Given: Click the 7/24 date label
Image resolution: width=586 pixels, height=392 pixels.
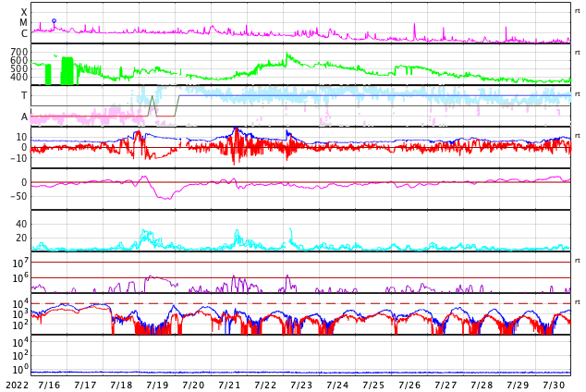Looking at the screenshot, I should 337,385.
